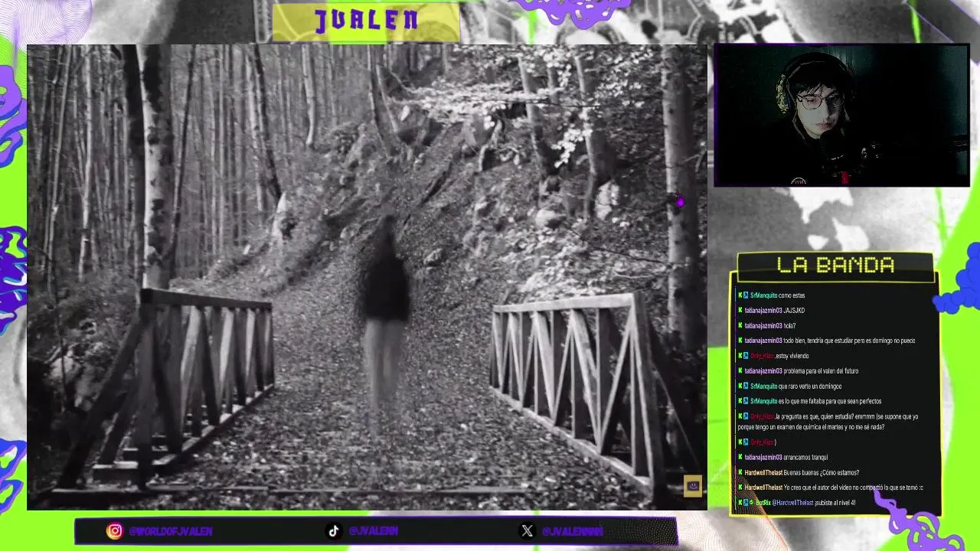The width and height of the screenshot is (980, 551).
Task: Click the 'quien estudia?' chat message
Action: coord(828,422)
